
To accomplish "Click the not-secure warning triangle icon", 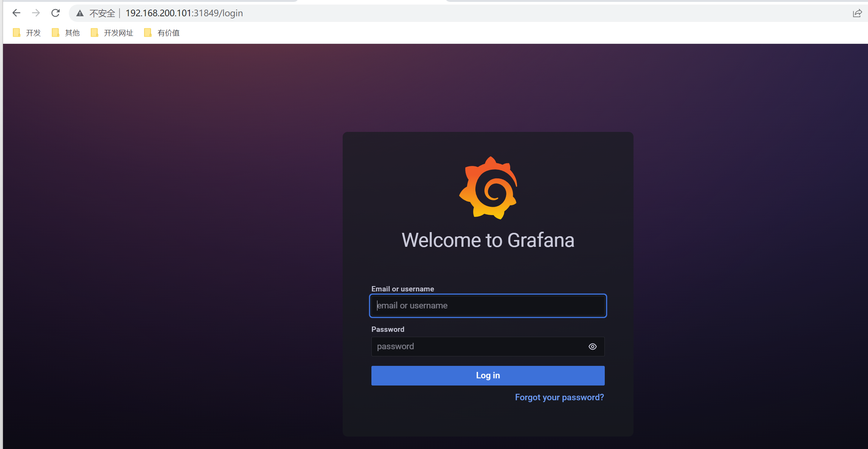I will pyautogui.click(x=80, y=14).
